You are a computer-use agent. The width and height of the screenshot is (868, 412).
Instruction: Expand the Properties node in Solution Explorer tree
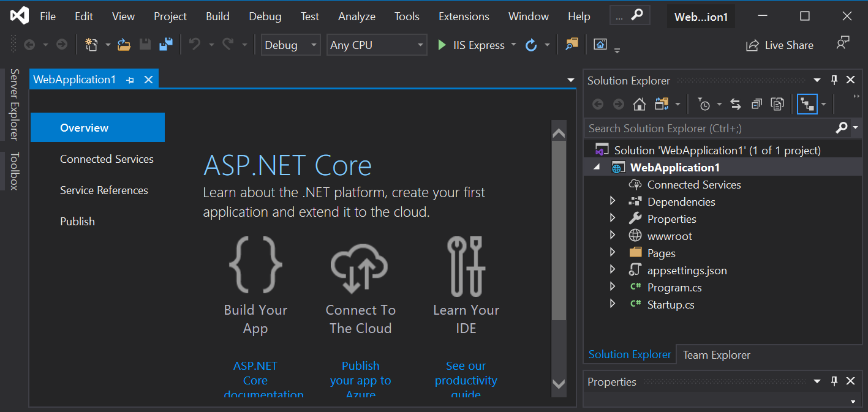[613, 218]
